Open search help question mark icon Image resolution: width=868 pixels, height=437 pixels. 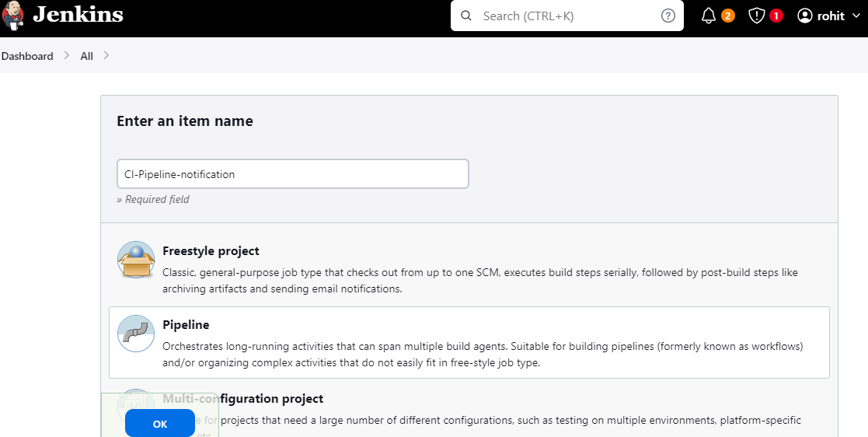(668, 16)
